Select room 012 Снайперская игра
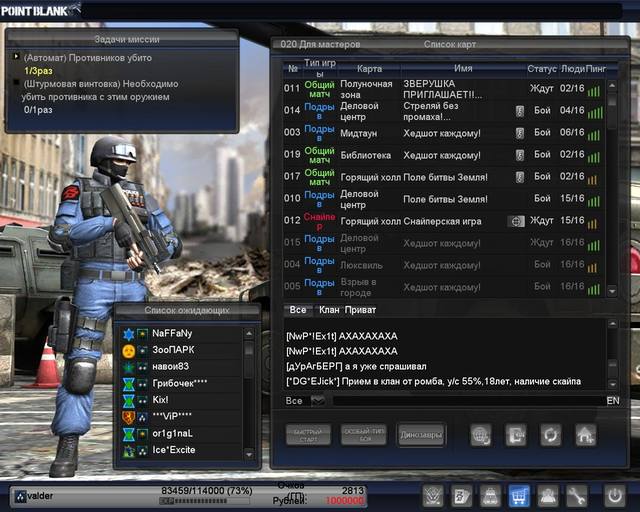 (x=444, y=221)
